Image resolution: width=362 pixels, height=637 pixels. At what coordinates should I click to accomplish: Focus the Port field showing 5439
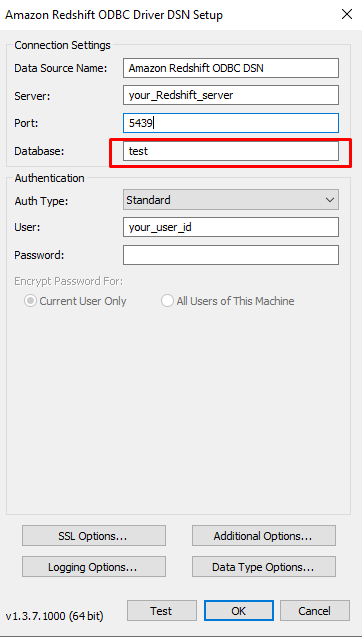pos(231,123)
